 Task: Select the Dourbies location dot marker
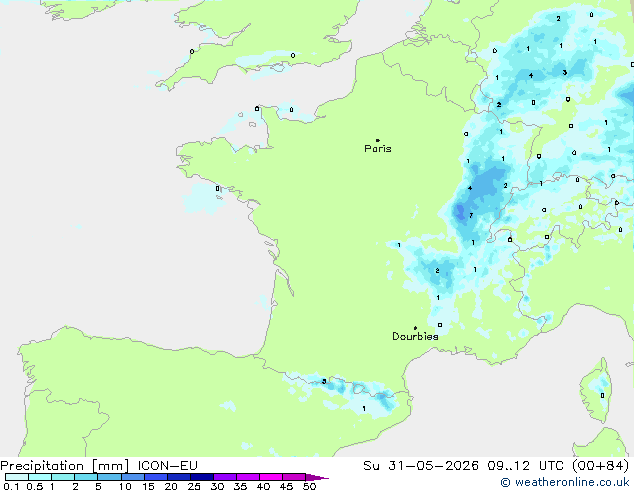[x=415, y=328]
